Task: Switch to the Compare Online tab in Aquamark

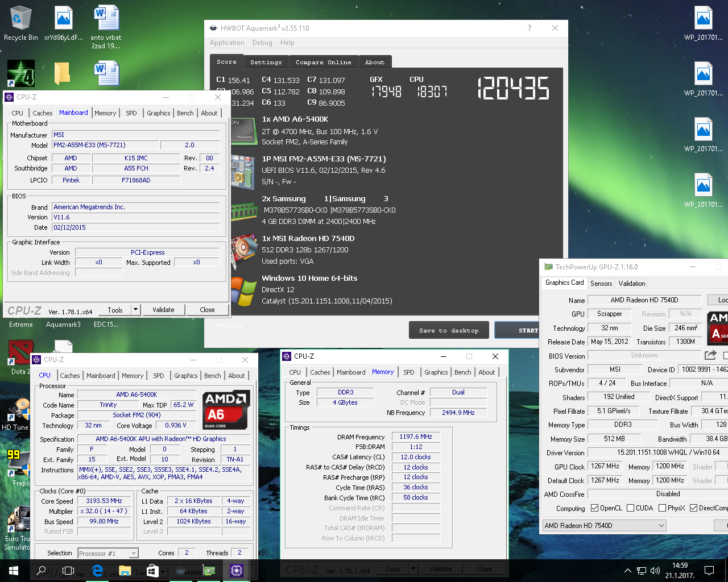Action: [324, 62]
